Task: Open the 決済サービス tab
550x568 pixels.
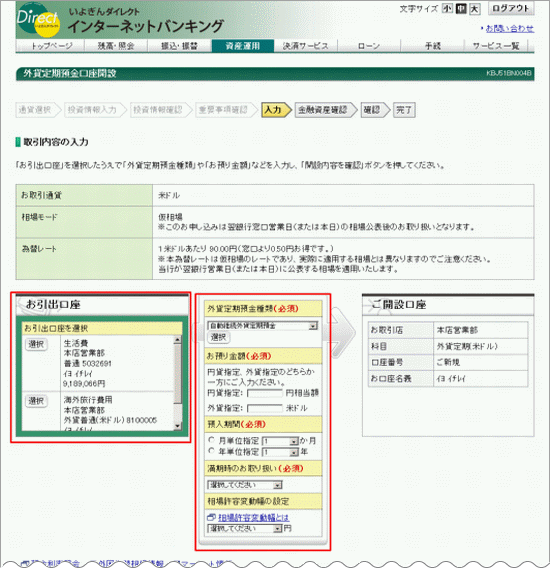Action: [x=306, y=46]
